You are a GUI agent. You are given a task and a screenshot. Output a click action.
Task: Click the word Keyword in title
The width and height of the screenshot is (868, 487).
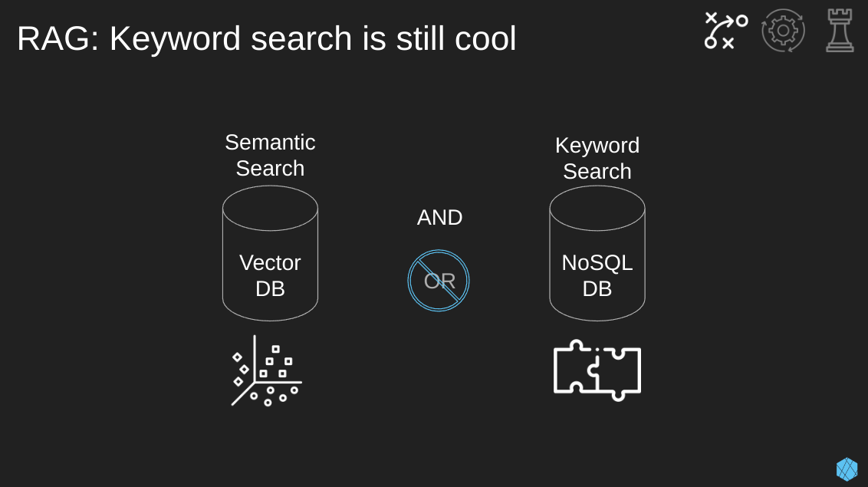175,39
